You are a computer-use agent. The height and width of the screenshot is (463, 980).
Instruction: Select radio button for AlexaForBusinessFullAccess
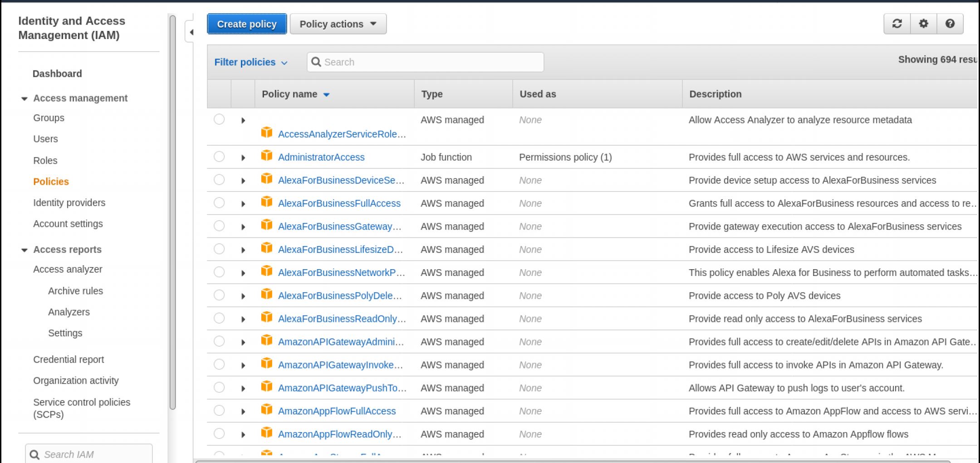219,203
